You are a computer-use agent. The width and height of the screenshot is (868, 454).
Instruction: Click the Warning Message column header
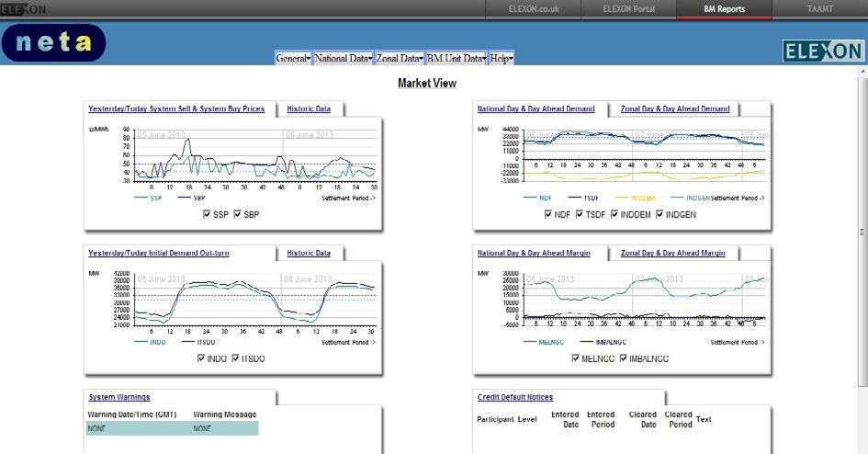(225, 414)
